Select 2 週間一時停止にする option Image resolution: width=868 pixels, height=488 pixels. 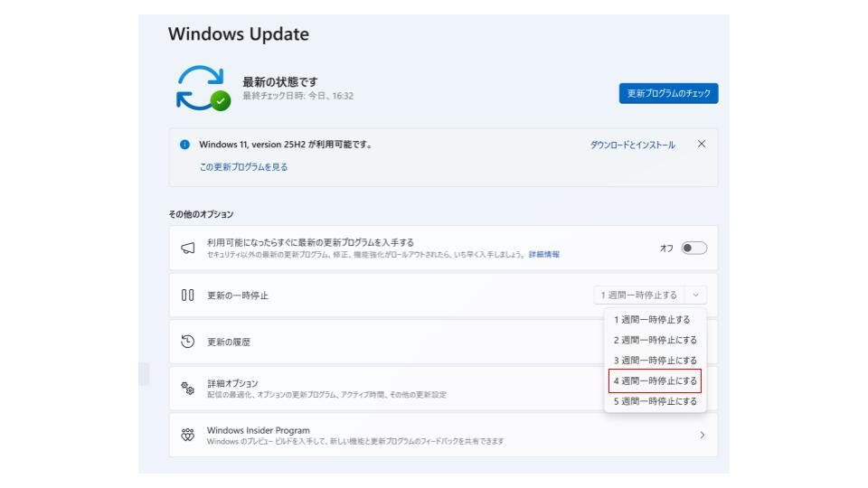click(x=655, y=341)
